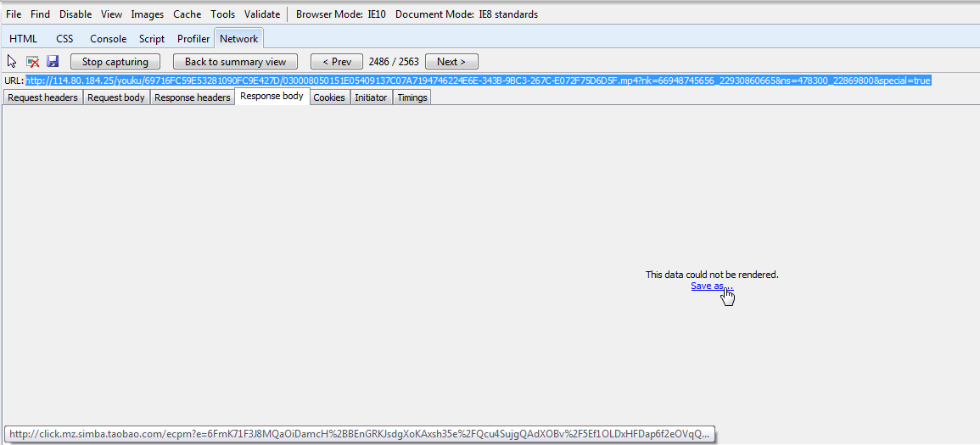Click the blue floppy disk save icon
This screenshot has width=980, height=445.
[x=53, y=61]
